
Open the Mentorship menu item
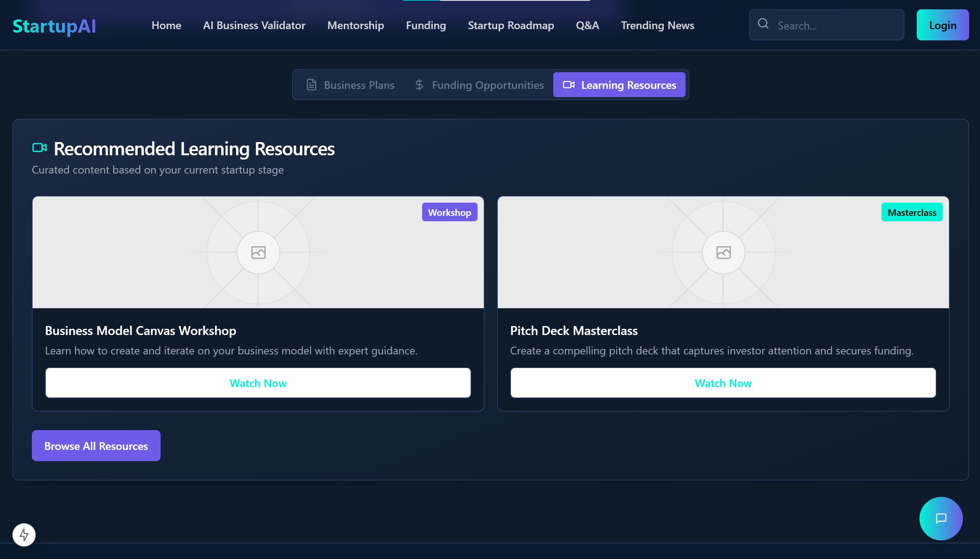[355, 26]
